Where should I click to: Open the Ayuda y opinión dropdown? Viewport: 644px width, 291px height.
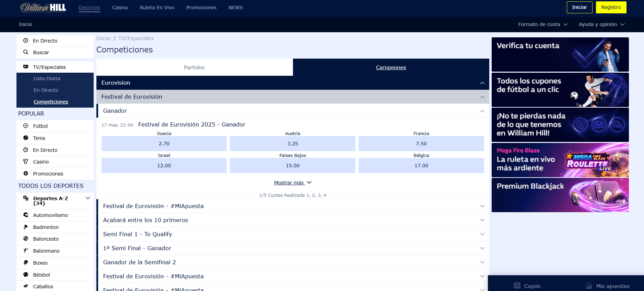pyautogui.click(x=601, y=24)
